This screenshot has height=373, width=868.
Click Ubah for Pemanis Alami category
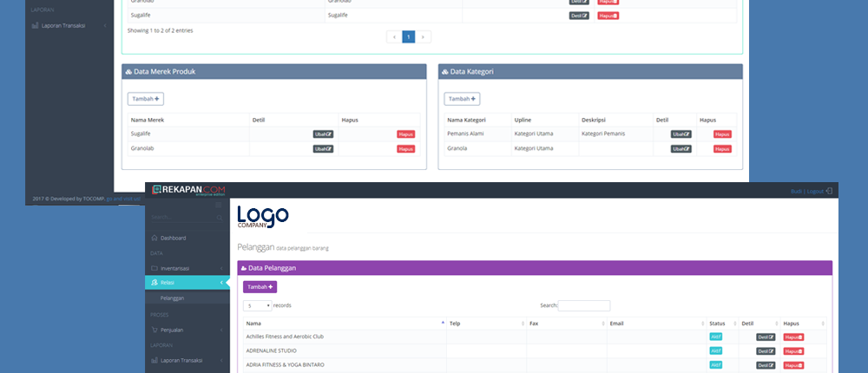pos(681,134)
